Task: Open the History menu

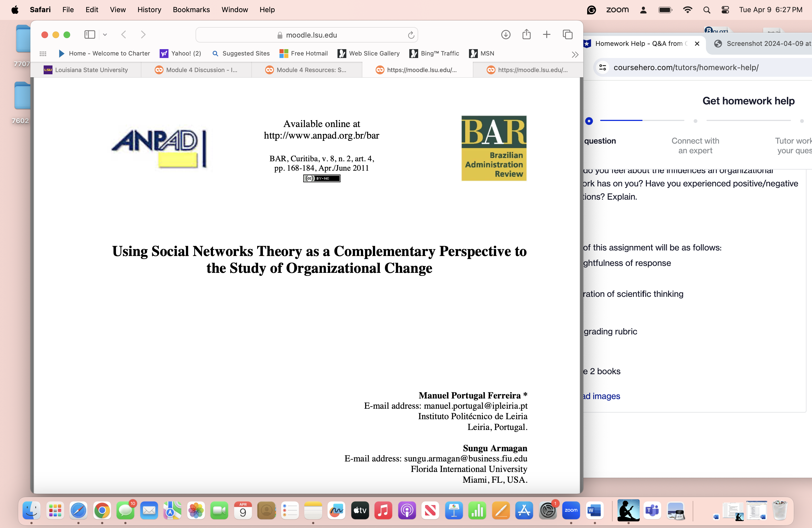Action: [x=149, y=10]
